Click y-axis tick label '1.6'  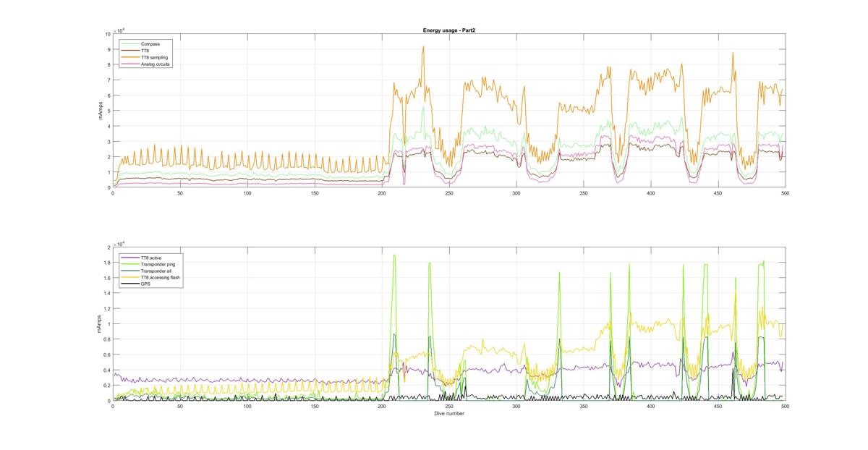point(107,278)
